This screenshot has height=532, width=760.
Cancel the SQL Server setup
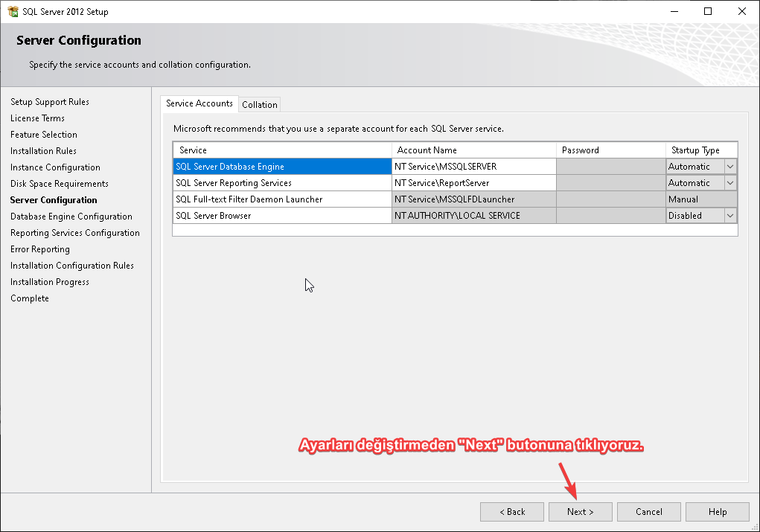pyautogui.click(x=648, y=512)
